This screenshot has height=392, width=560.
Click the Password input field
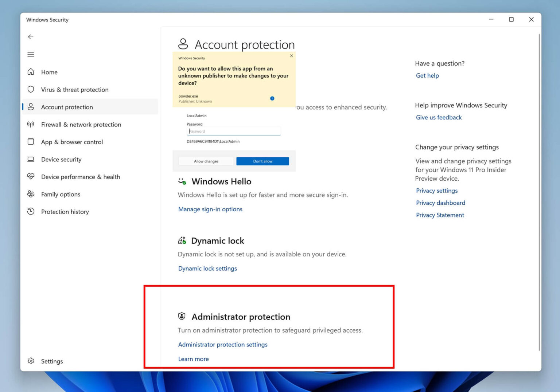click(x=234, y=131)
